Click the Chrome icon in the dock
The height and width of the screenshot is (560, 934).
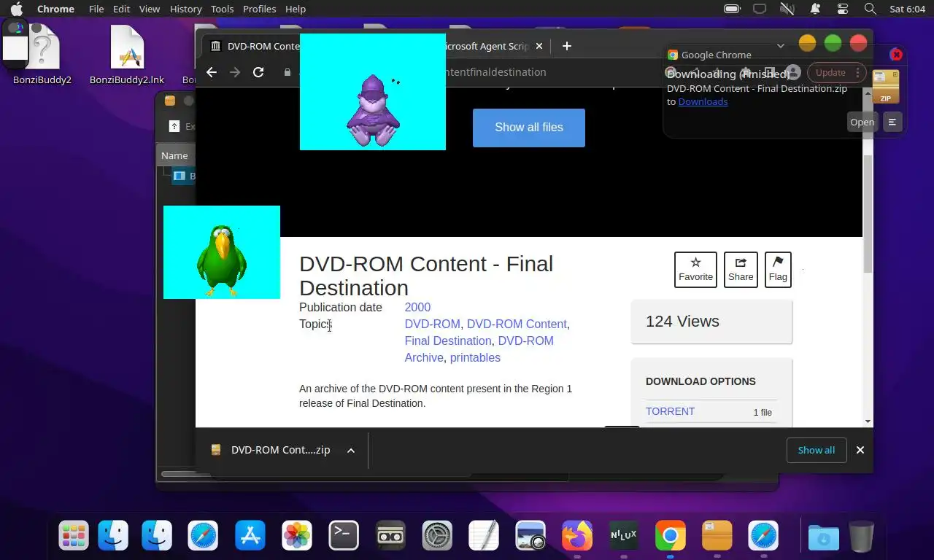coord(671,536)
